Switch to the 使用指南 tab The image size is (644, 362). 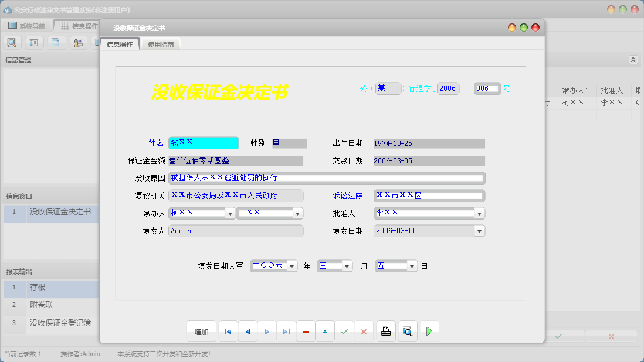[160, 43]
